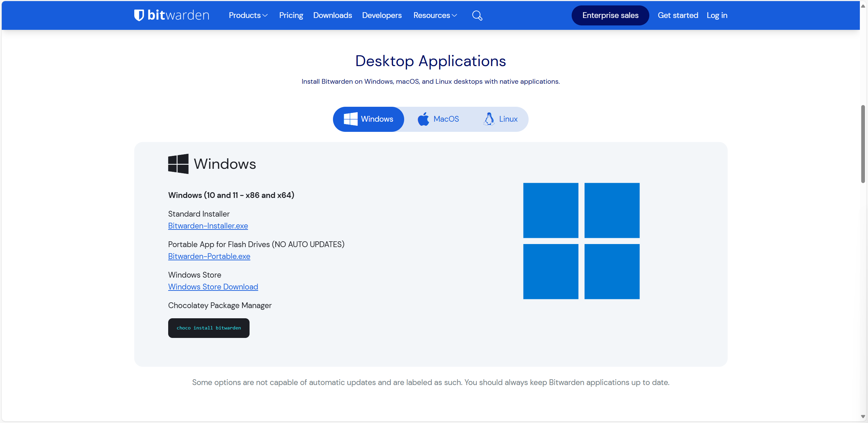
Task: Expand the Products dropdown menu
Action: [x=248, y=15]
